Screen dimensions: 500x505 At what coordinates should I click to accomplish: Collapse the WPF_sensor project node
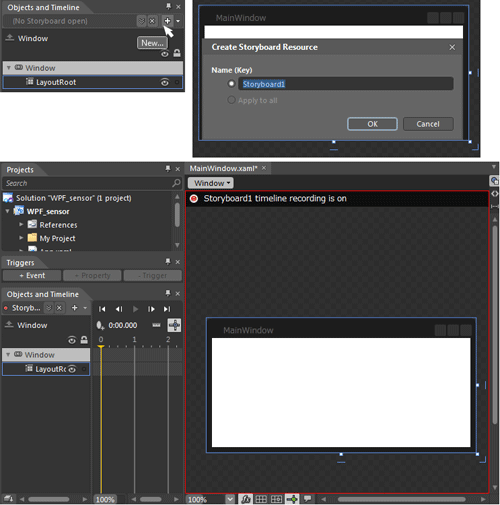7,211
